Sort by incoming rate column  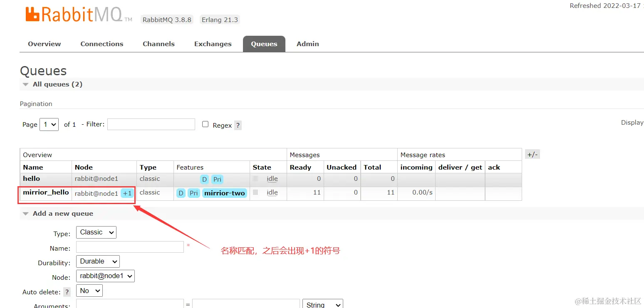click(x=416, y=167)
